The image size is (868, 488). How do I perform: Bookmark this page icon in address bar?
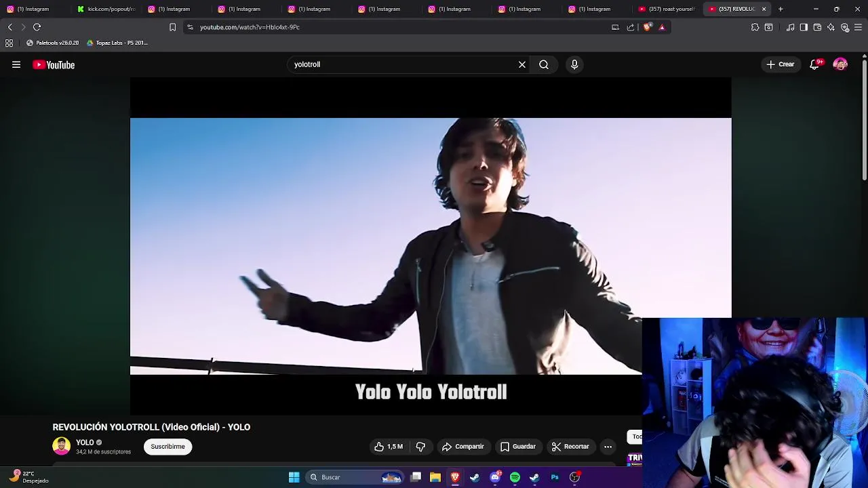(x=172, y=27)
